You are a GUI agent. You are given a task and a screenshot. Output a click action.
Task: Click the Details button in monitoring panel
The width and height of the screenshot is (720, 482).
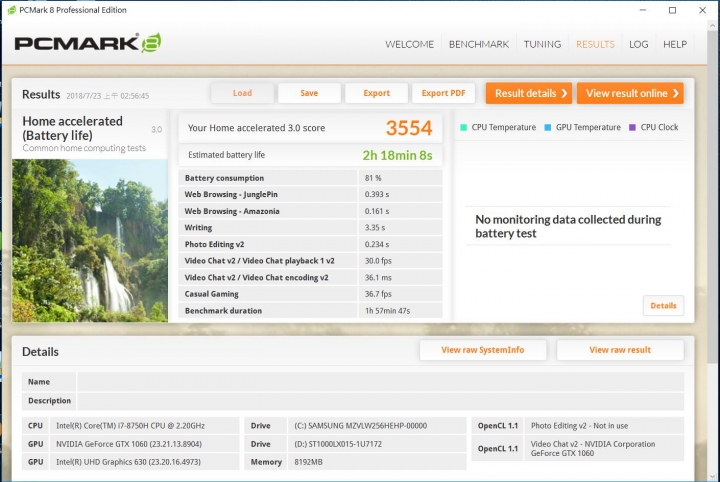tap(664, 306)
